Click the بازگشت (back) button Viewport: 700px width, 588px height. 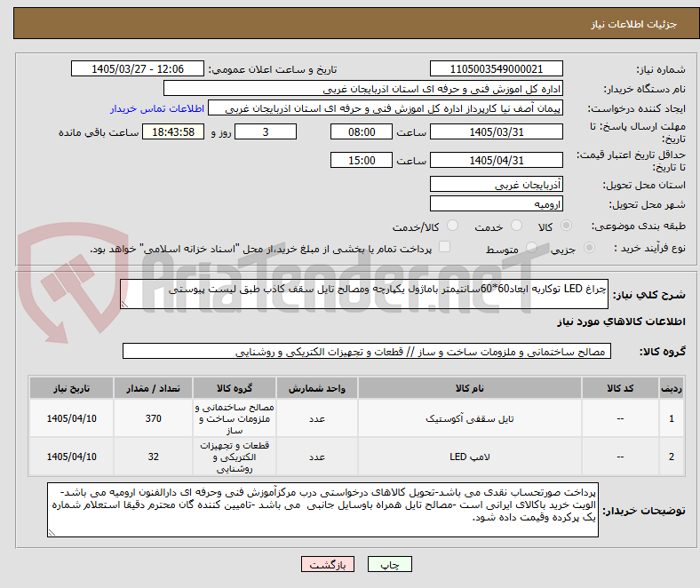[328, 564]
